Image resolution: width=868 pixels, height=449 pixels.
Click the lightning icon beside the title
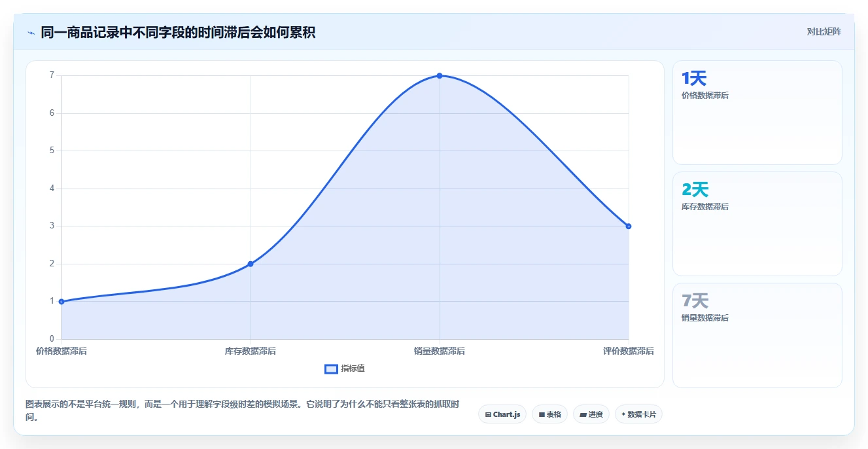pyautogui.click(x=31, y=33)
